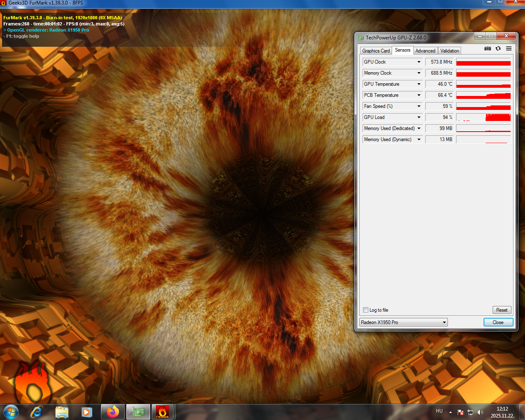Screen dimensions: 525x420
Task: Click the GPU Clock history graph
Action: click(x=484, y=62)
